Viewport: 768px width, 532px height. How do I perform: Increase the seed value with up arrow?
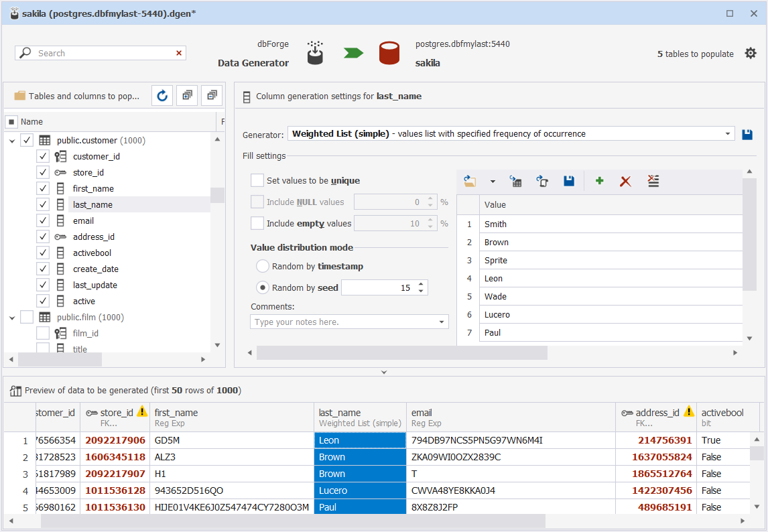pos(421,283)
